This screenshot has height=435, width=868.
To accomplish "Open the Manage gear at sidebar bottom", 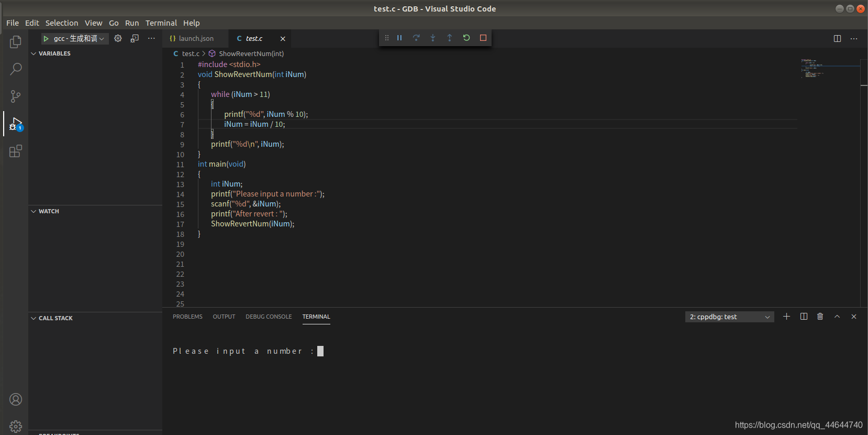I will pyautogui.click(x=16, y=426).
